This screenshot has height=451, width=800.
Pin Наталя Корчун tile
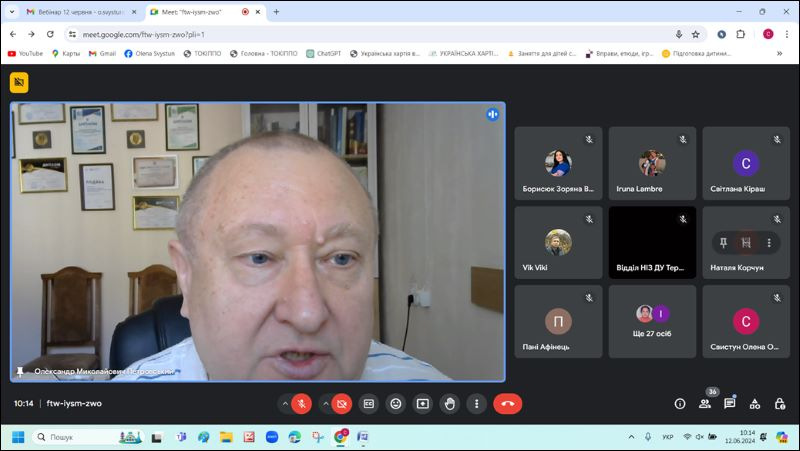pos(723,243)
